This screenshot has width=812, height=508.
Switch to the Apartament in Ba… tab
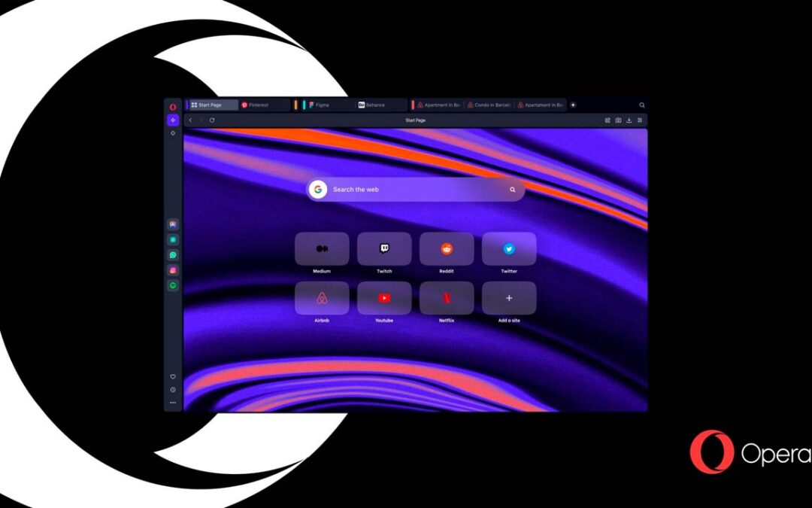coord(541,105)
